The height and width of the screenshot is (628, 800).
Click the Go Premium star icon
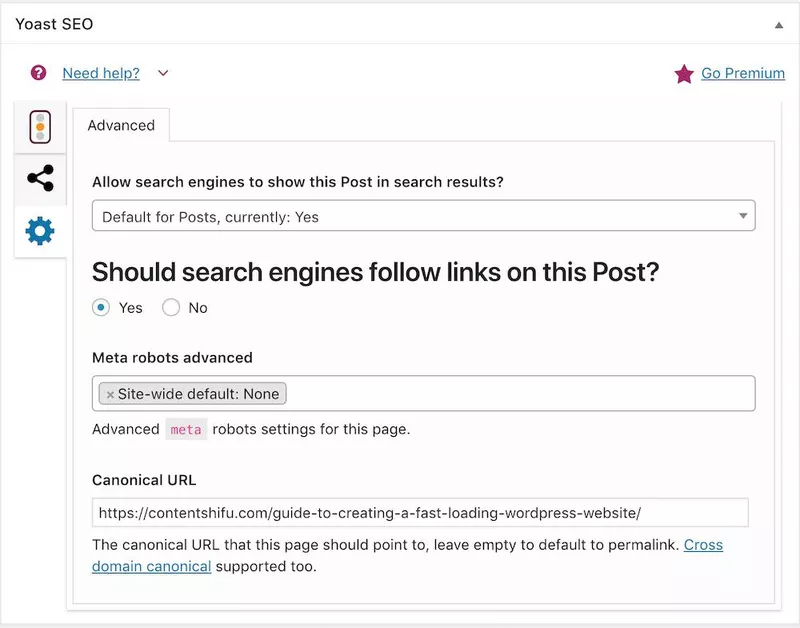(684, 74)
